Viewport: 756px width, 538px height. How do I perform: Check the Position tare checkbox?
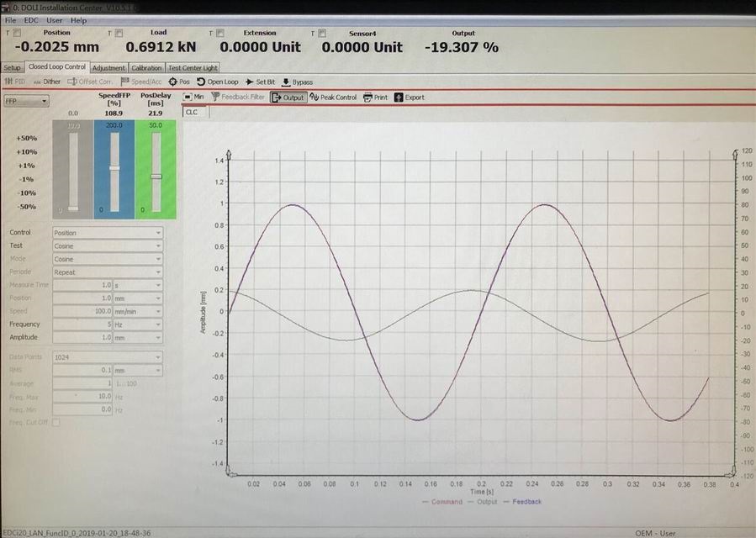click(x=16, y=33)
